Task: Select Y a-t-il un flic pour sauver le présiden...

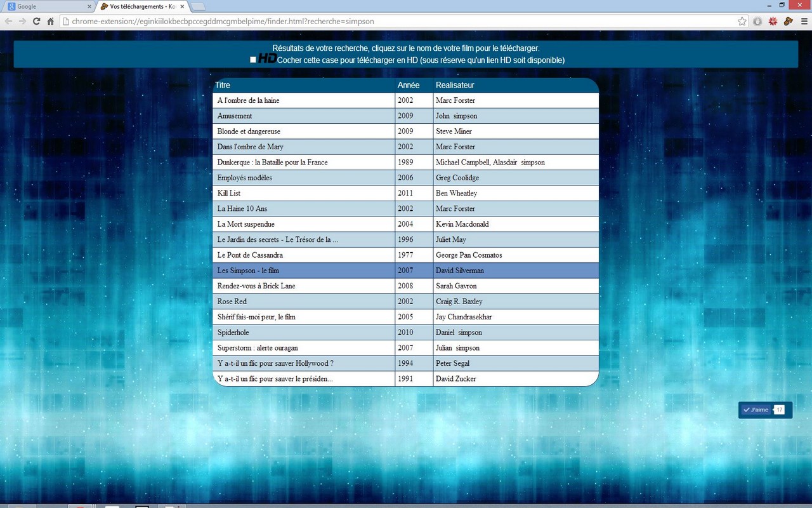Action: [x=275, y=378]
